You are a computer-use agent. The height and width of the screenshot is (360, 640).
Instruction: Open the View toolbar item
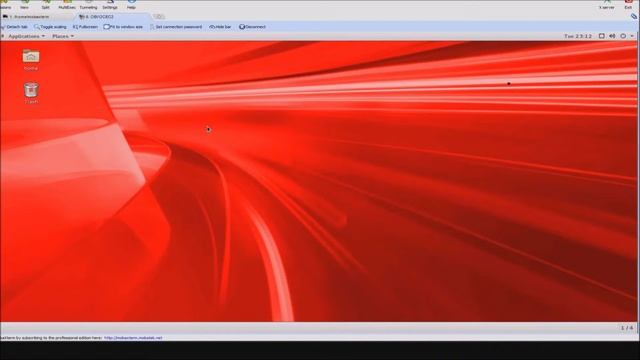coord(24,4)
